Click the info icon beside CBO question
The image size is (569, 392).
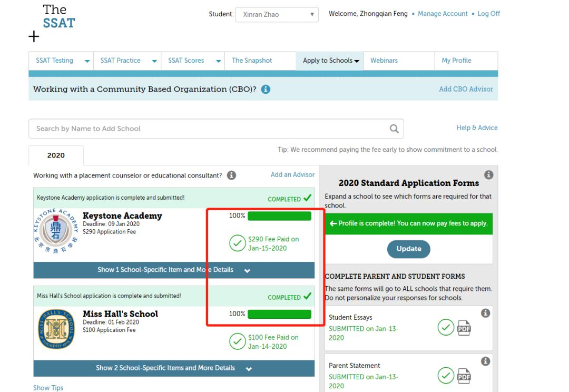pos(266,90)
